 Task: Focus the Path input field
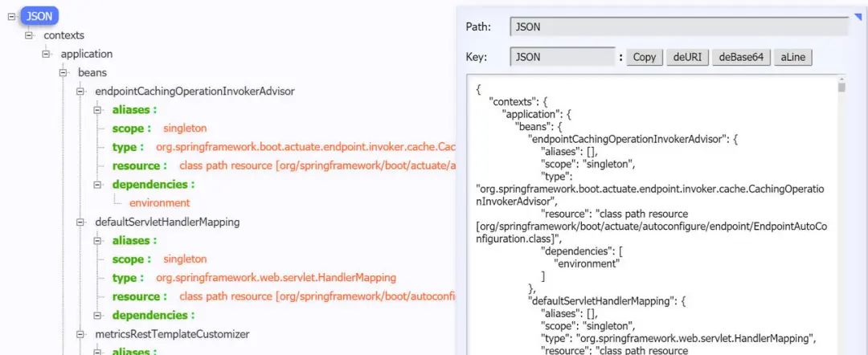point(678,27)
